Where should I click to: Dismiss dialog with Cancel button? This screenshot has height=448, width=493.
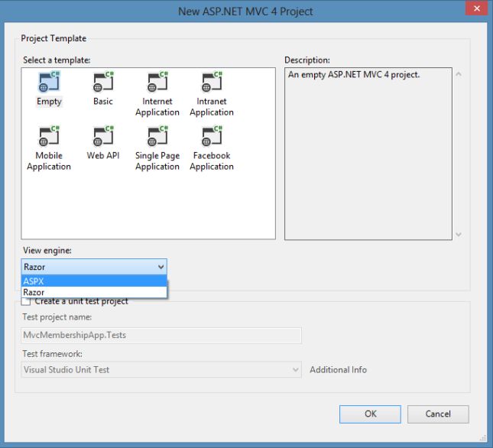(x=438, y=414)
